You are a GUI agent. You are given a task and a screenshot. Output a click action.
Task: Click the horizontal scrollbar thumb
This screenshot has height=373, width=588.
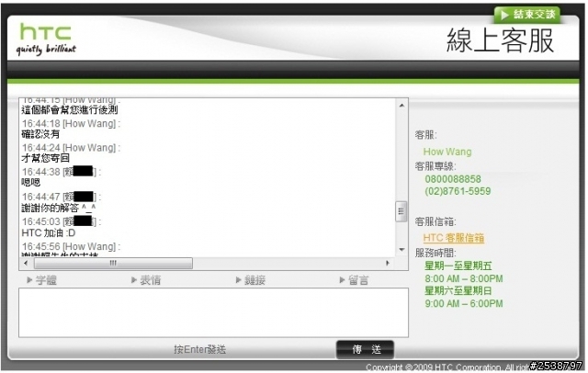(x=113, y=263)
